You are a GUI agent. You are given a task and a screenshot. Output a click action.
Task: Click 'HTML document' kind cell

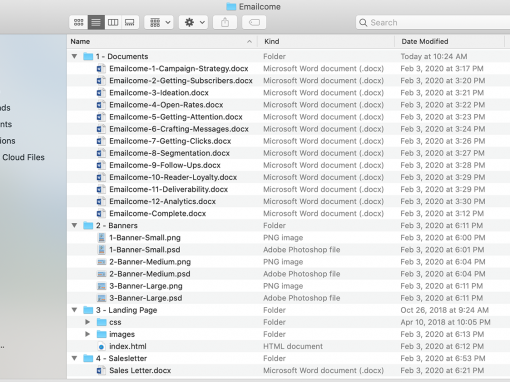pyautogui.click(x=293, y=346)
